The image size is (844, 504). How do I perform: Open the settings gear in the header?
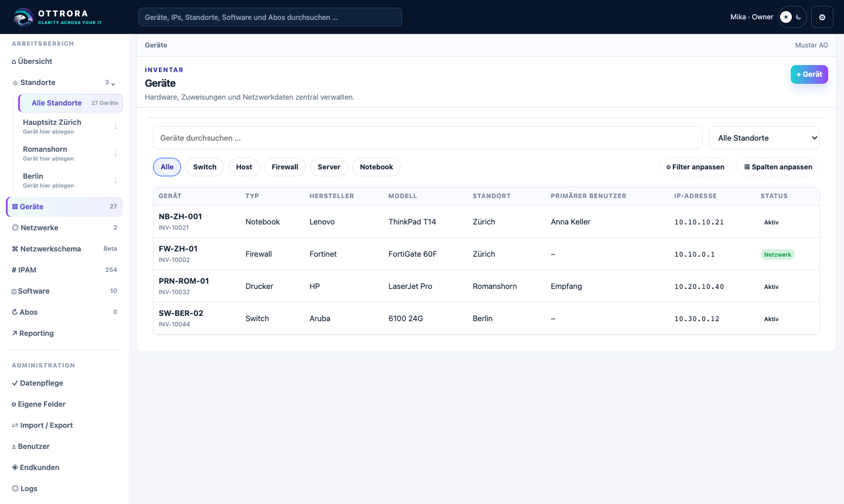coord(822,17)
